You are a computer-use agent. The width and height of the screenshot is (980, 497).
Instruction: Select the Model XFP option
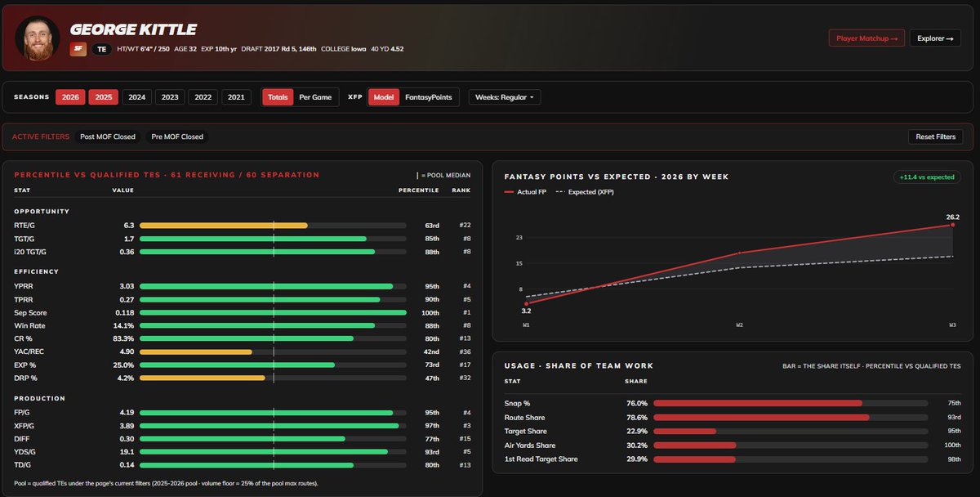point(384,97)
